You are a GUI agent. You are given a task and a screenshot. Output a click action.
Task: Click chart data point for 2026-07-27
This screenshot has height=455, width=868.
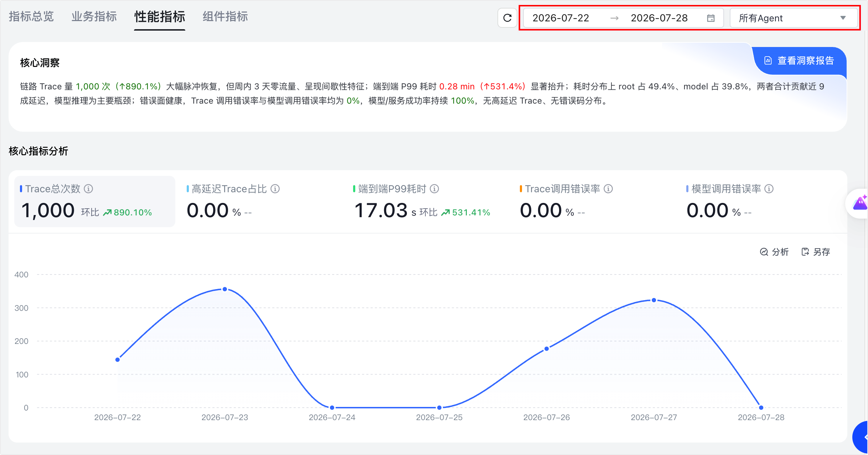[x=654, y=300]
